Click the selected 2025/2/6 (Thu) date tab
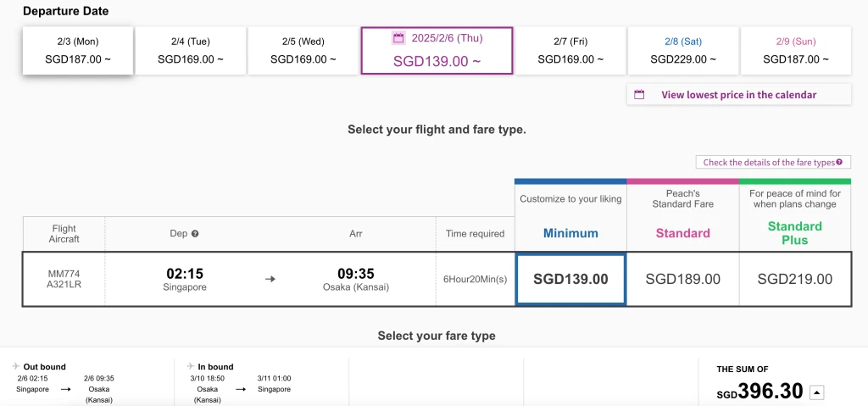The height and width of the screenshot is (406, 868). tap(437, 50)
